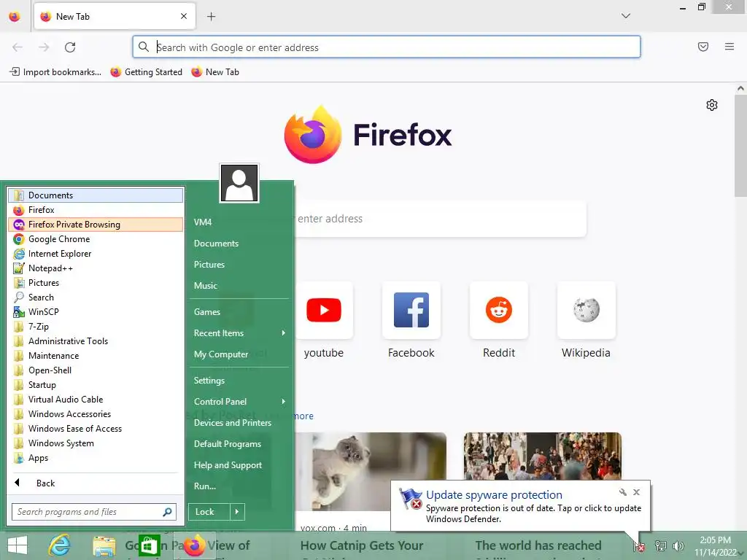Open Music in the start menu right pane
Screen dimensions: 747x560
[x=239, y=286]
